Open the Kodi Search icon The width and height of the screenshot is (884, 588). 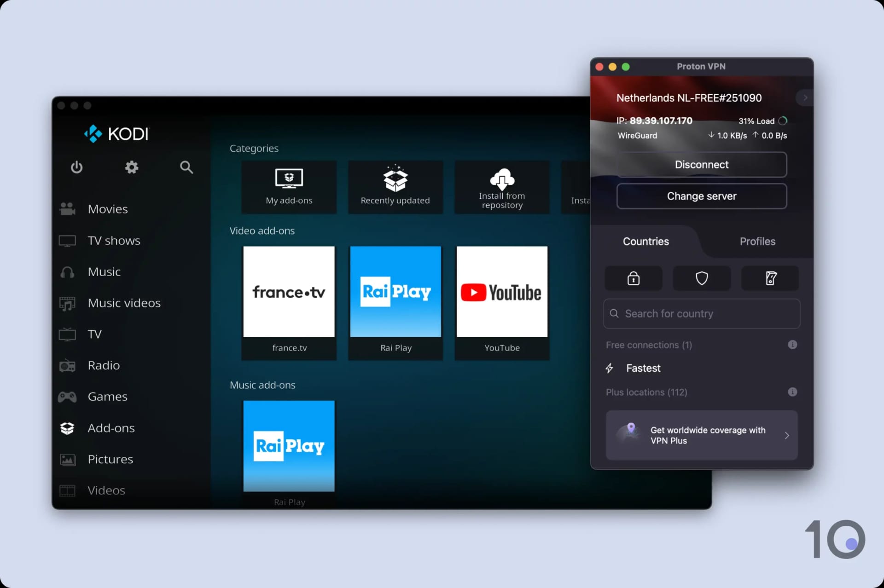(186, 167)
